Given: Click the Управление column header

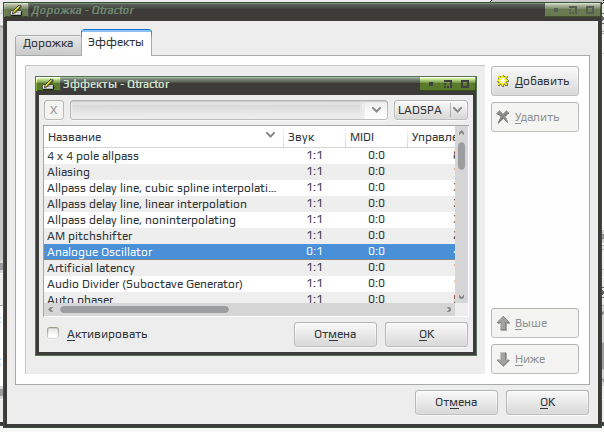Looking at the screenshot, I should [x=432, y=137].
